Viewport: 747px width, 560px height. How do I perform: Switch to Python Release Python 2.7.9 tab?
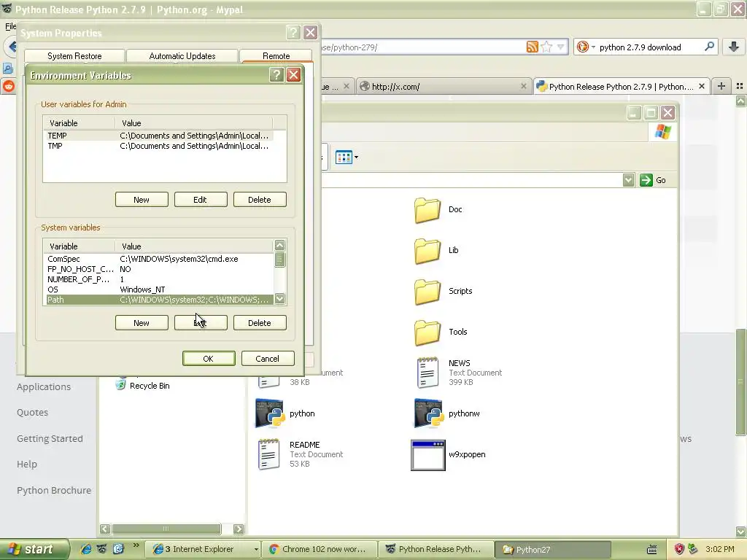click(622, 86)
